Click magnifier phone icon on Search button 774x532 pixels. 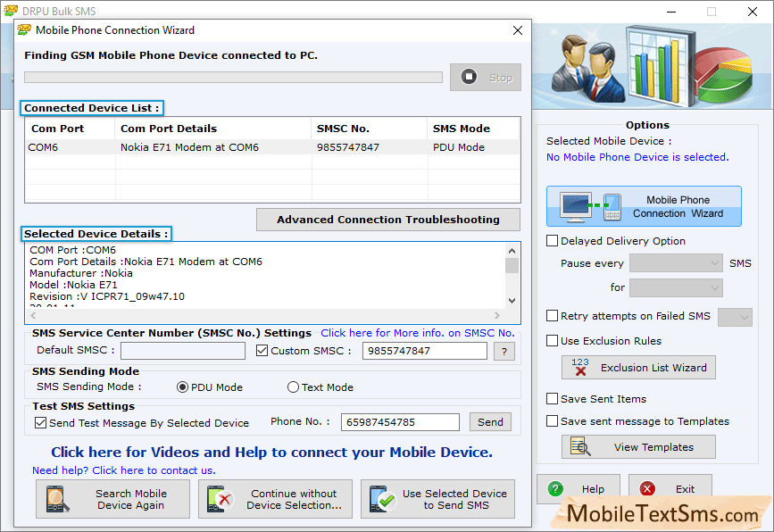click(57, 499)
